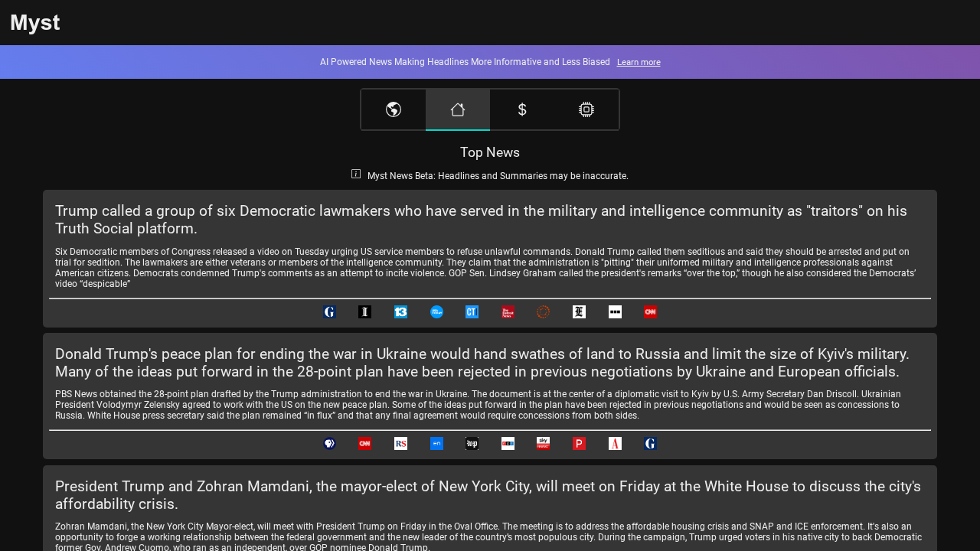Click the Myst logo
The width and height of the screenshot is (980, 551).
34,22
